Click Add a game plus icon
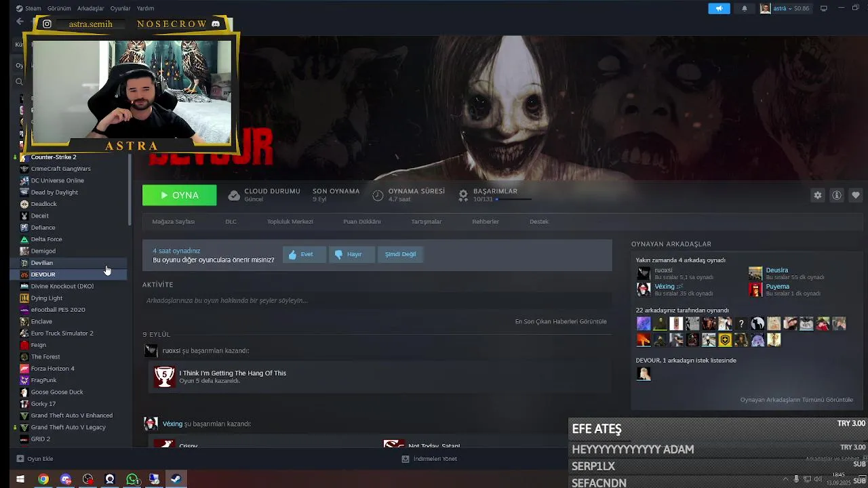868x488 pixels. (x=20, y=459)
